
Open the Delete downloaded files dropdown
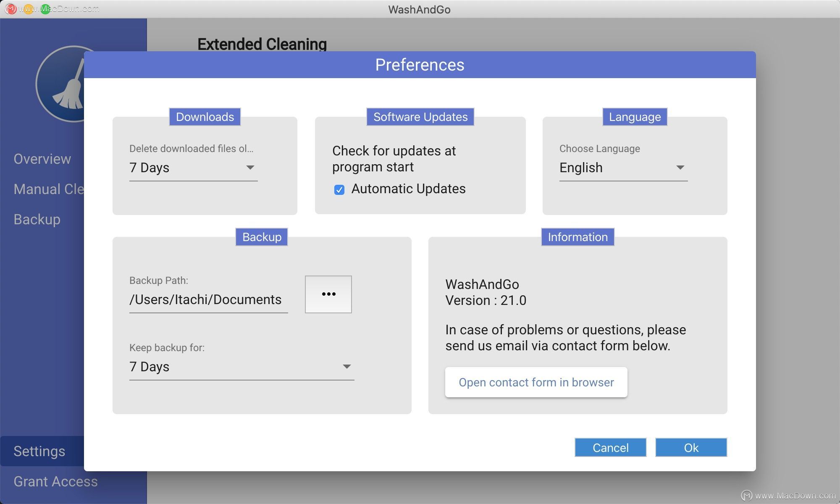click(193, 168)
